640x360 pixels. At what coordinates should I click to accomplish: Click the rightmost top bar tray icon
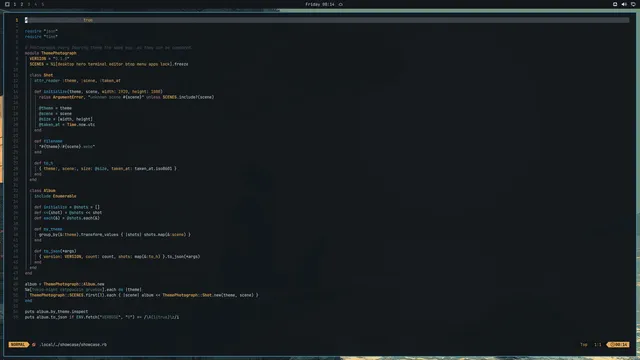[633, 4]
